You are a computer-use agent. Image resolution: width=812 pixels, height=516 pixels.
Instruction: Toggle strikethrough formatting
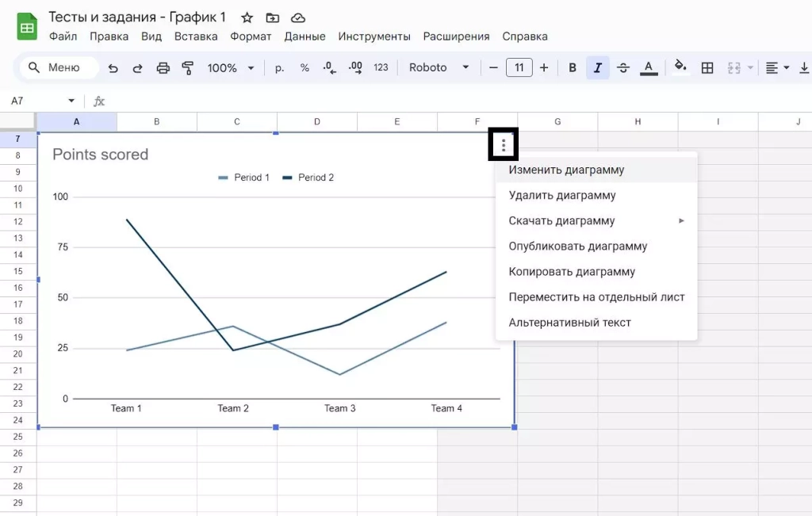tap(622, 68)
